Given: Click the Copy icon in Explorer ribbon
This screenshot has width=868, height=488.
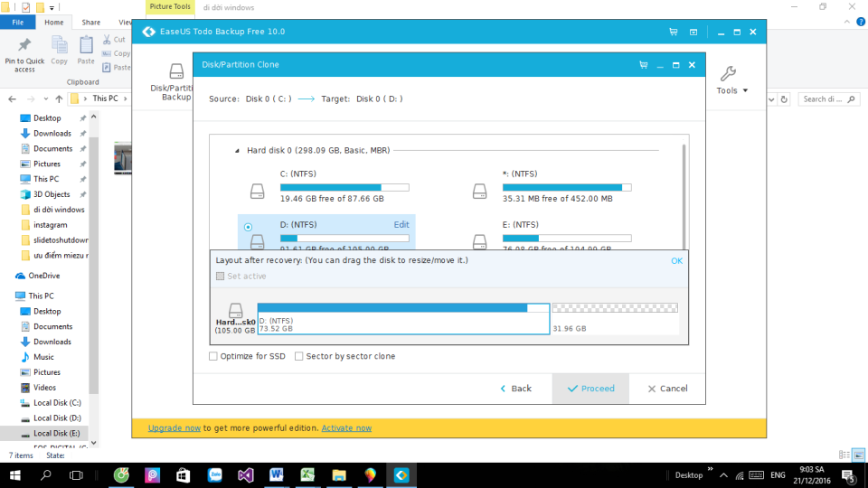Looking at the screenshot, I should [60, 45].
